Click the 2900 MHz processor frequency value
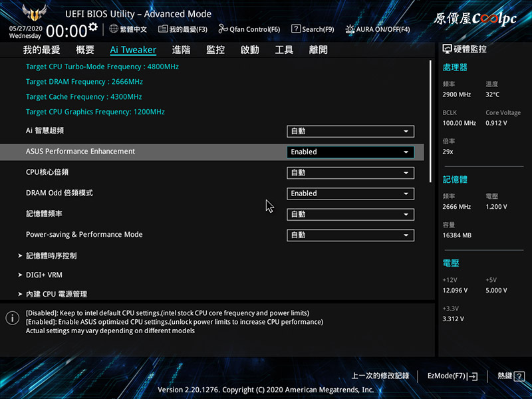The width and height of the screenshot is (532, 399). click(457, 94)
